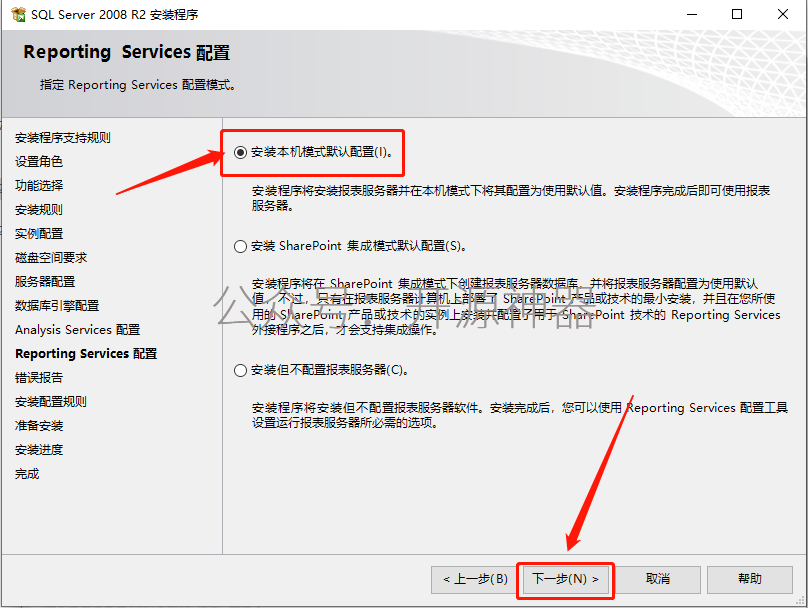Select install but do not configure report server
Screen dimensions: 808x608
point(240,370)
